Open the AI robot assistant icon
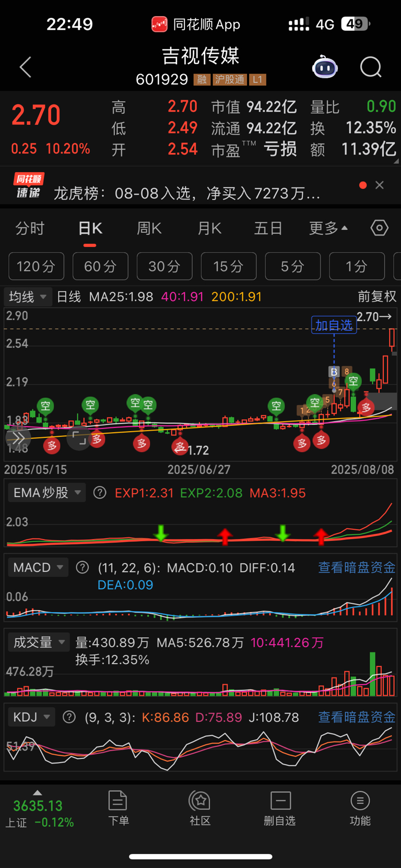 click(x=325, y=67)
